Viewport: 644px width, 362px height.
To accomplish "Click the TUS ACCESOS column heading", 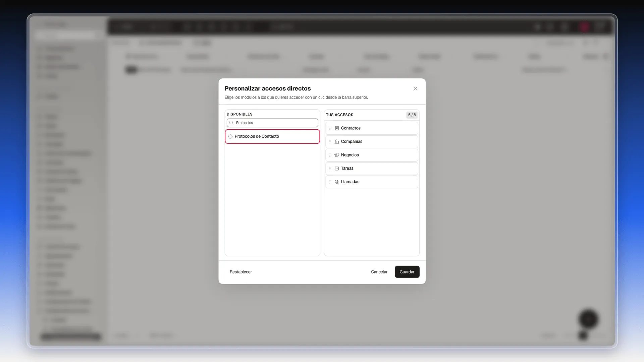I will coord(339,115).
